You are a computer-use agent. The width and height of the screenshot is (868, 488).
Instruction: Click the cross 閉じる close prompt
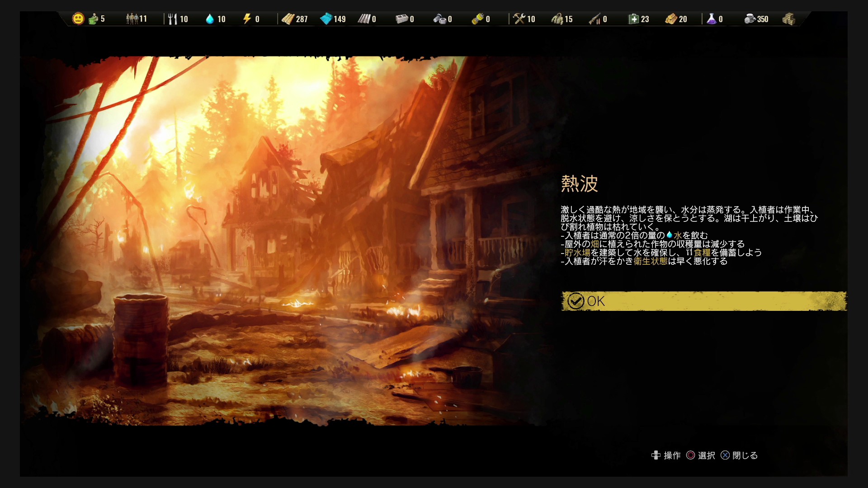[739, 455]
